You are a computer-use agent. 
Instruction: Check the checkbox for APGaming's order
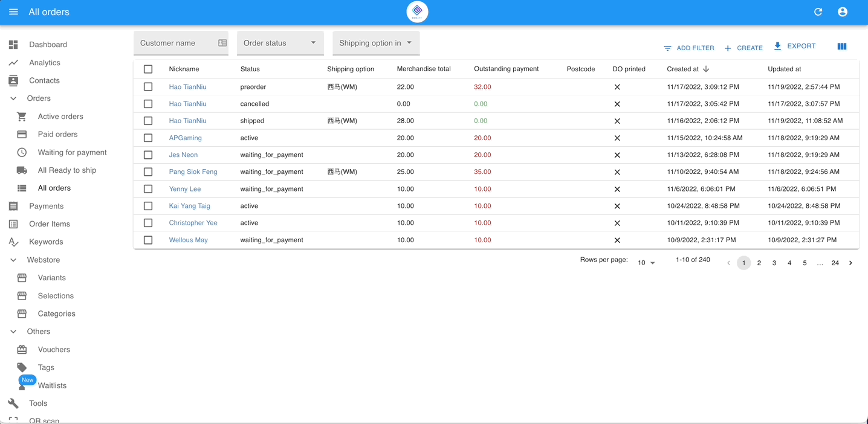pyautogui.click(x=148, y=138)
